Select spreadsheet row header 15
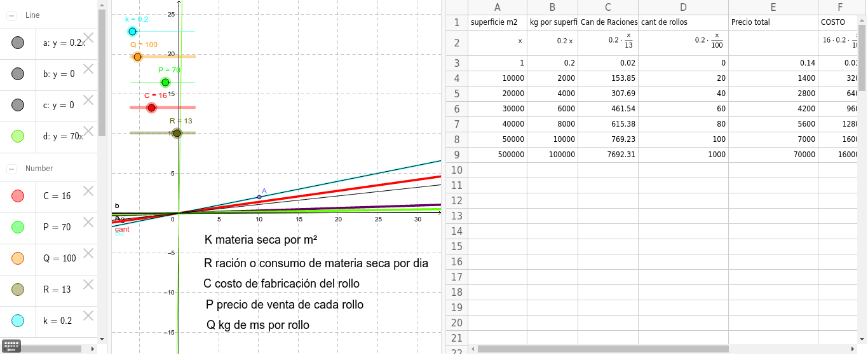Screen dimensions: 868x355 (x=456, y=246)
